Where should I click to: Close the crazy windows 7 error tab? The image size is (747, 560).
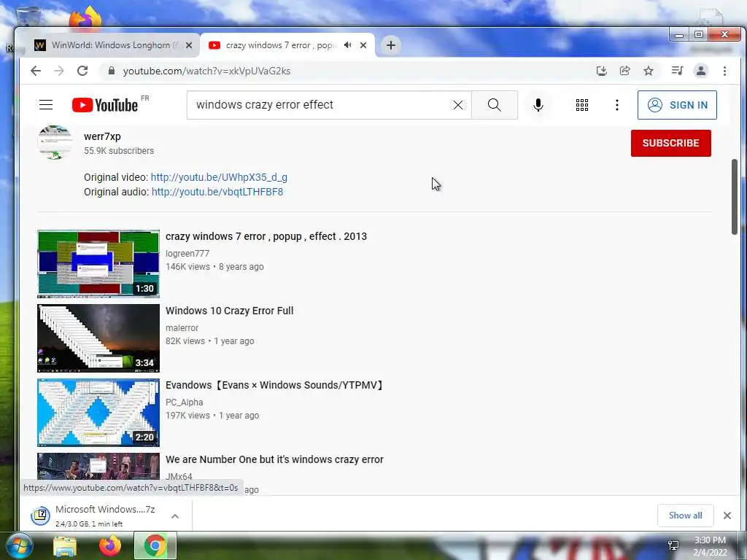(x=363, y=45)
